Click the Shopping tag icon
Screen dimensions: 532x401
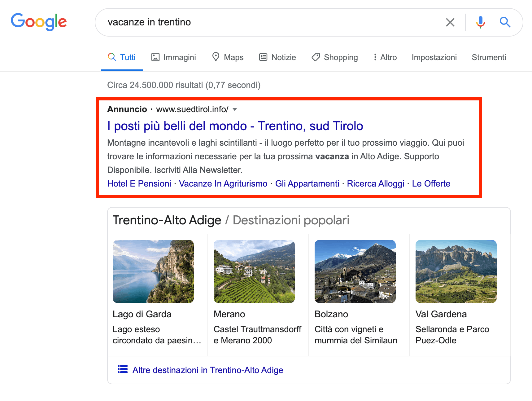316,57
